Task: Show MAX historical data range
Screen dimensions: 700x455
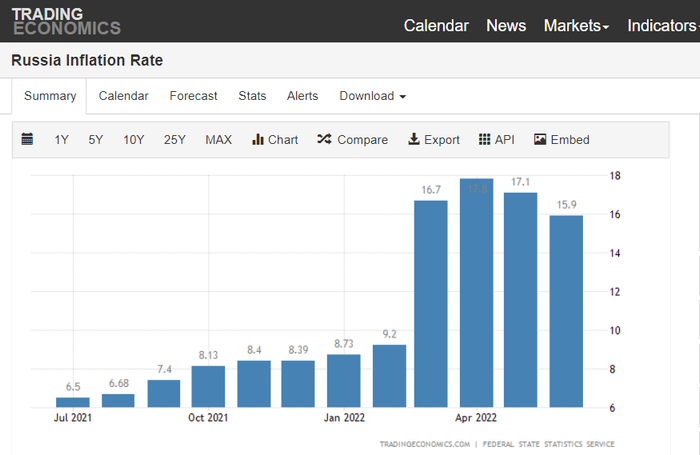Action: (x=218, y=140)
